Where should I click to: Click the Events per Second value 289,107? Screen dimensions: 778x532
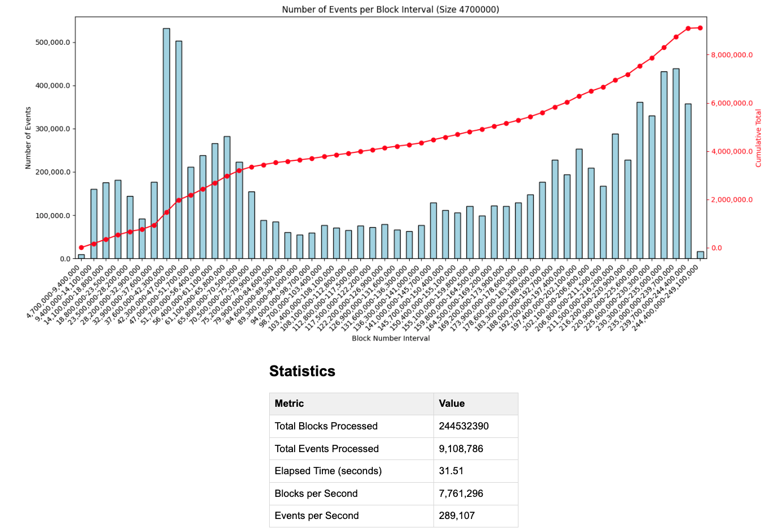click(x=456, y=516)
